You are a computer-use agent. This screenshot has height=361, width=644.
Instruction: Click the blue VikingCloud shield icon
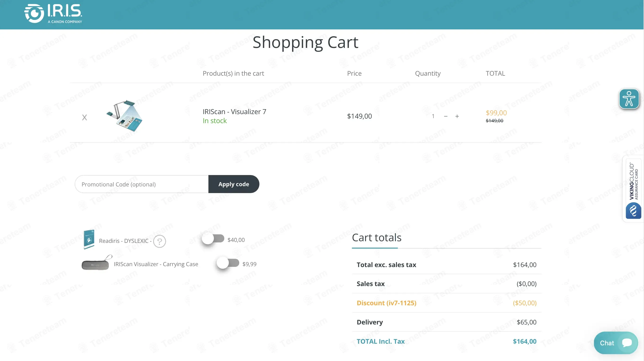click(x=633, y=211)
